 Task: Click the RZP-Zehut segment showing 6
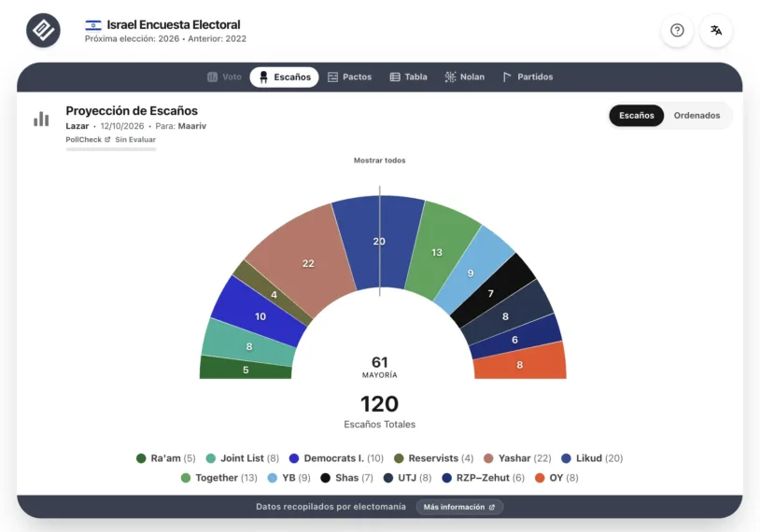[515, 339]
